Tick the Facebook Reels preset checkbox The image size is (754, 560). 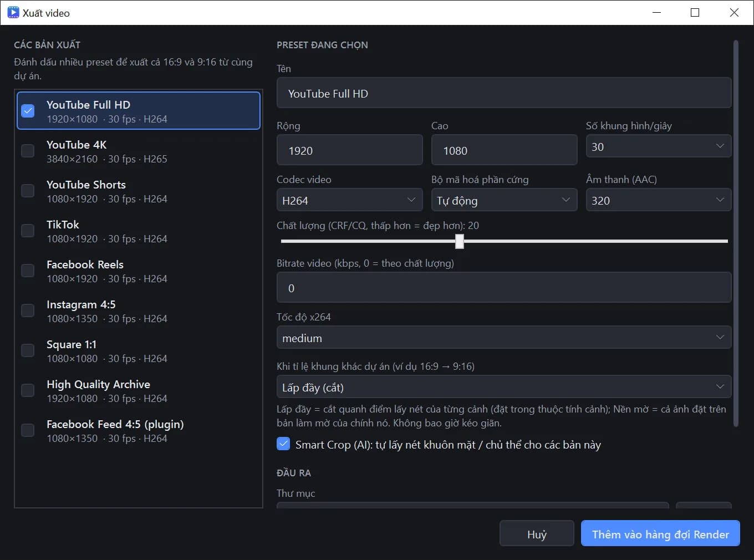pyautogui.click(x=28, y=270)
